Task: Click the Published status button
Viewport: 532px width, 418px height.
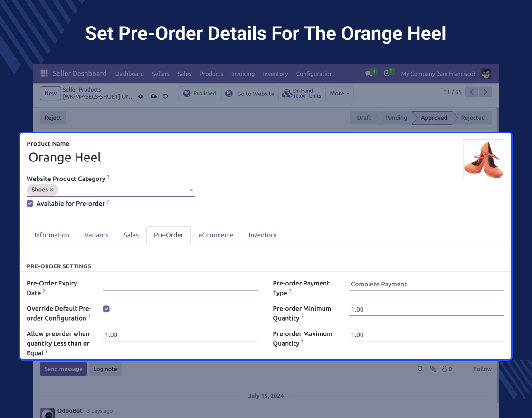Action: coord(199,93)
